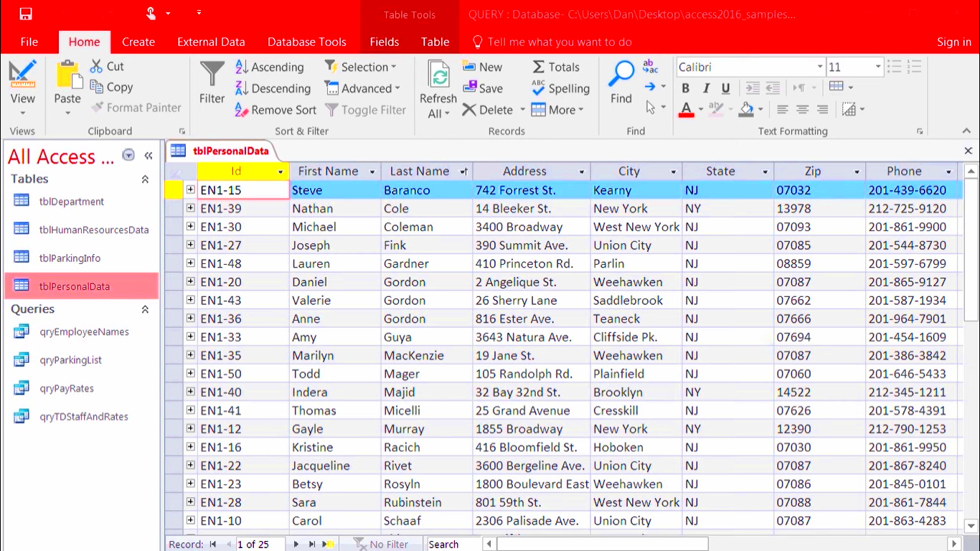The image size is (980, 551).
Task: Click the Format Painter command
Action: pyautogui.click(x=136, y=108)
